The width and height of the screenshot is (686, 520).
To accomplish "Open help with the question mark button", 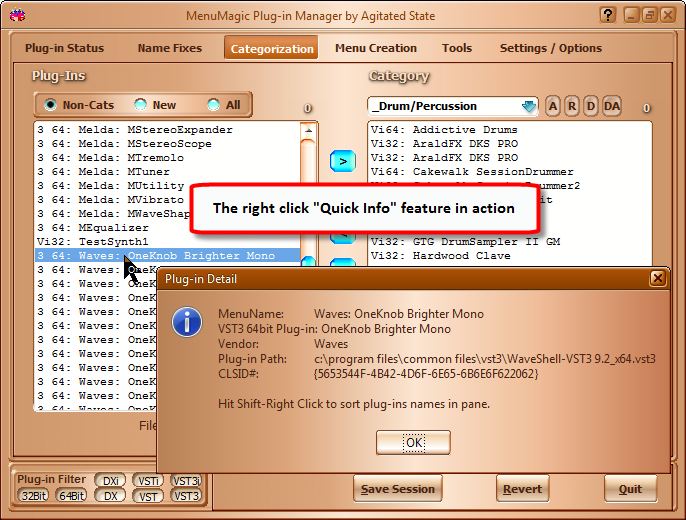I will [x=608, y=15].
